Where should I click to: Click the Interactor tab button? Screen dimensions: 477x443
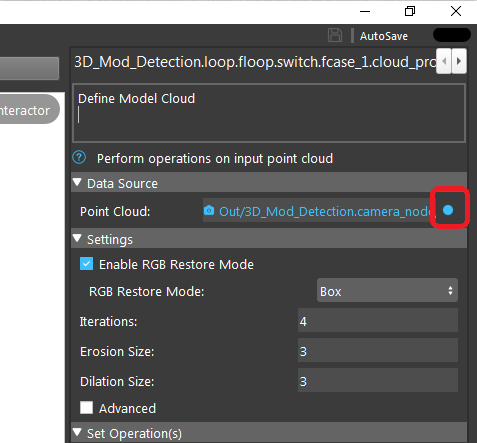pyautogui.click(x=29, y=109)
